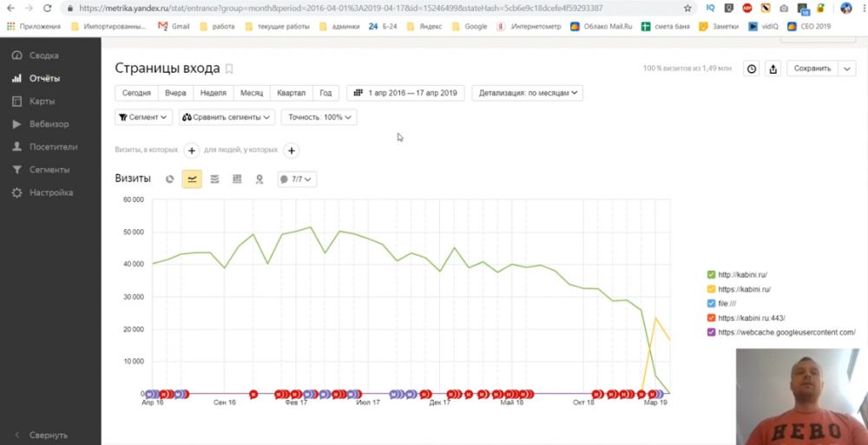Click the Сохранить button
The height and width of the screenshot is (445, 868).
coord(812,69)
